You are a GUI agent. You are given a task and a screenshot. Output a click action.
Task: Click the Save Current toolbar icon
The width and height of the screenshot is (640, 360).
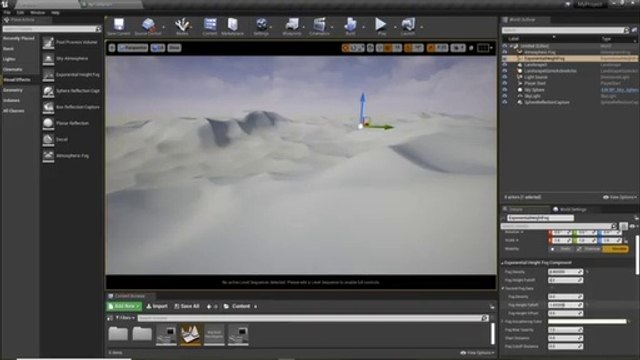coord(119,25)
